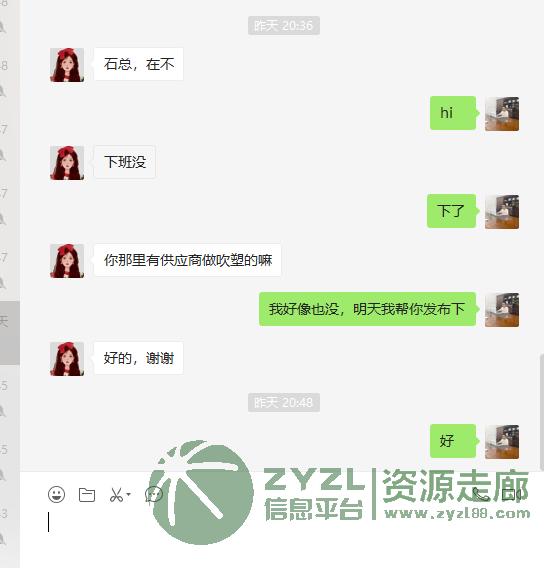Start a voice call with phone icon

tap(481, 494)
